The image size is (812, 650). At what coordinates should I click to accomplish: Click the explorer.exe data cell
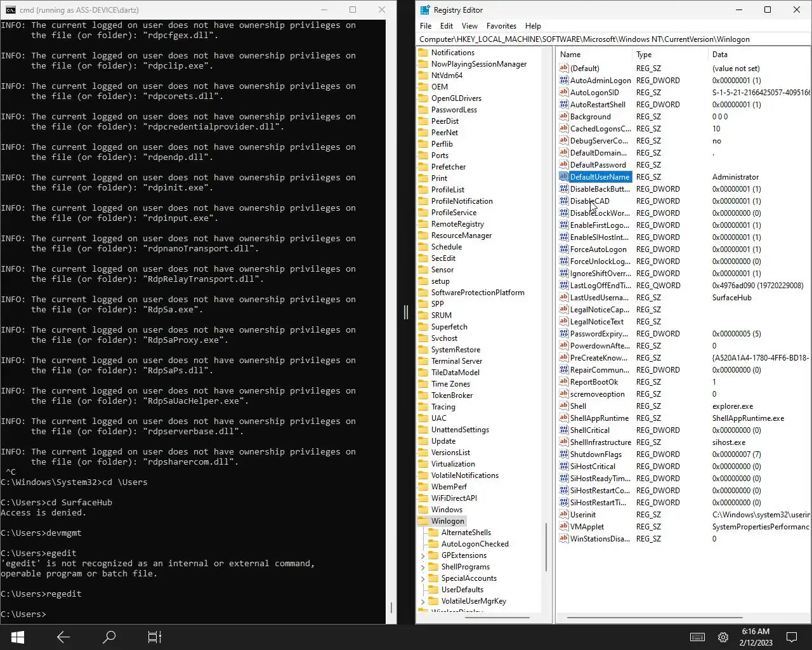point(732,406)
